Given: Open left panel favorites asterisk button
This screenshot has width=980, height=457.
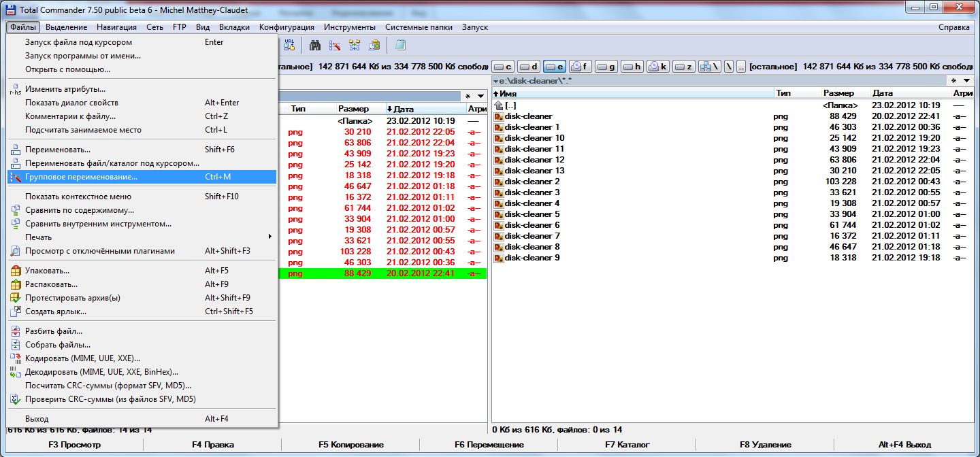Looking at the screenshot, I should (468, 96).
